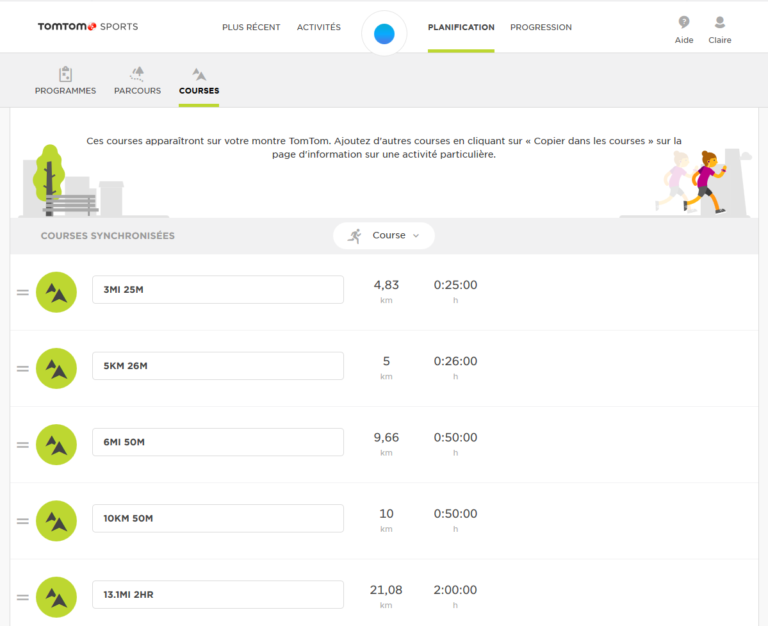The width and height of the screenshot is (768, 626).
Task: Open the Aide help icon
Action: [684, 22]
